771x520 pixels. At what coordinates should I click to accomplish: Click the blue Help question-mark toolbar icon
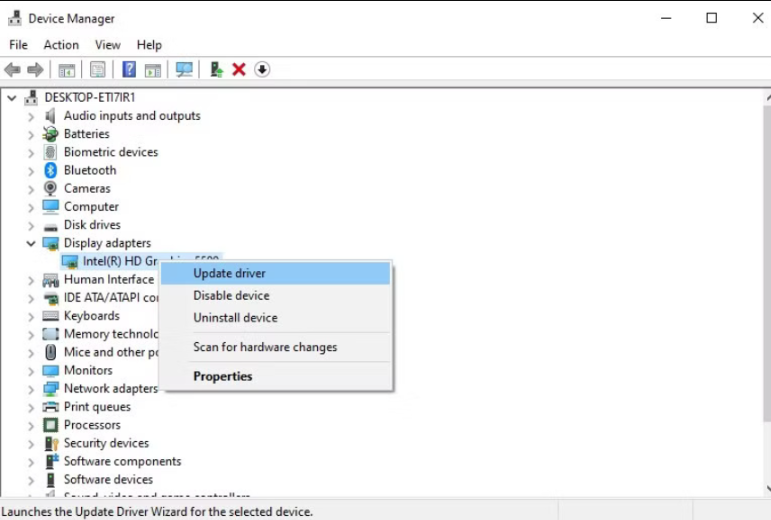click(129, 69)
